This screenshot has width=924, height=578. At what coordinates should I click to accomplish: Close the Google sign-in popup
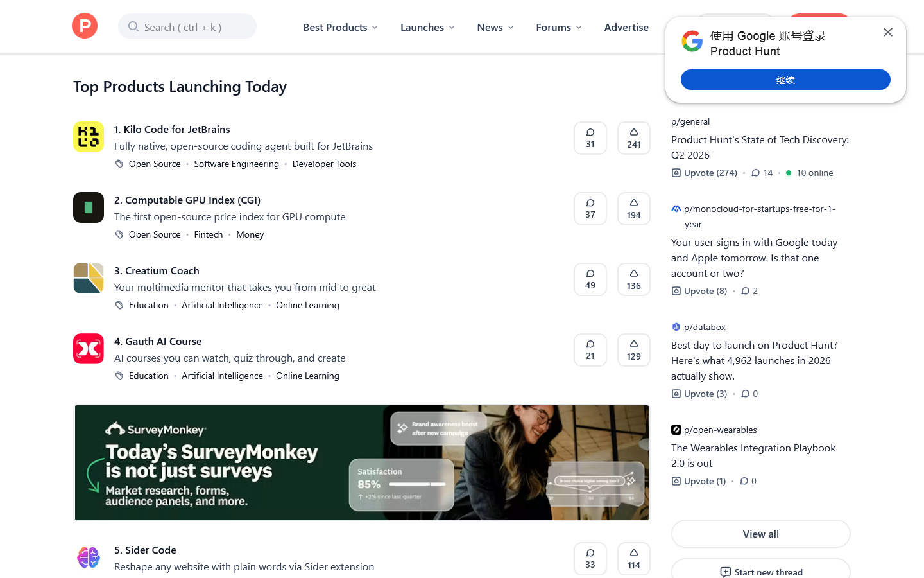tap(888, 32)
